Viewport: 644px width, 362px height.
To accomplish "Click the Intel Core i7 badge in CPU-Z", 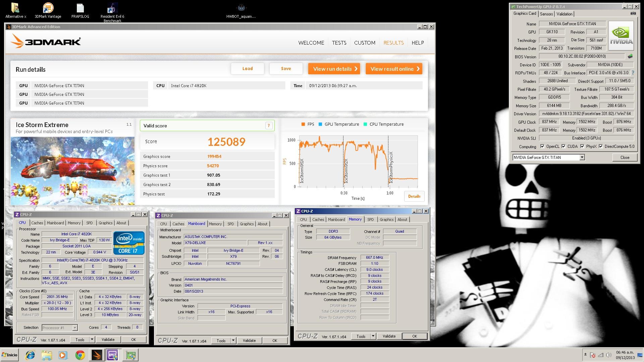I will click(129, 243).
